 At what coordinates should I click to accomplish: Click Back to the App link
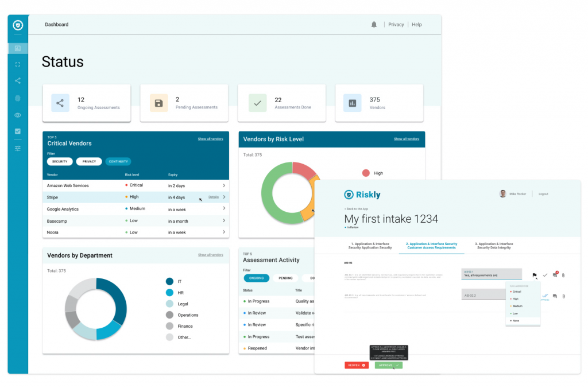point(356,209)
